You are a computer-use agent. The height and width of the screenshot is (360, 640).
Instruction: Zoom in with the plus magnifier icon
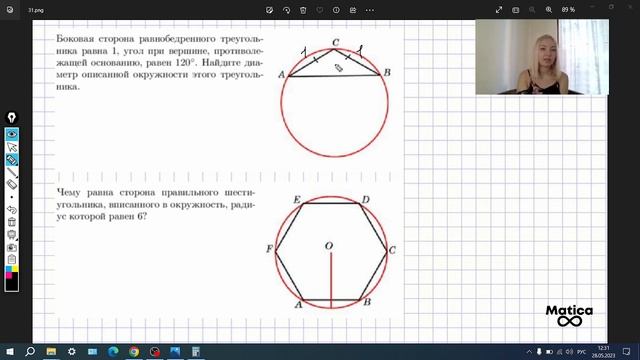549,10
